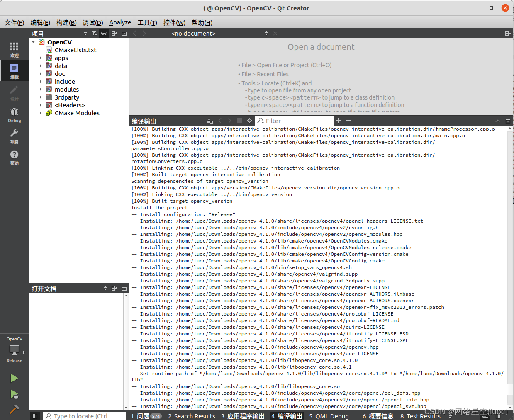Open the 文件(F) menu
Screen dimensions: 514x420
coord(15,22)
